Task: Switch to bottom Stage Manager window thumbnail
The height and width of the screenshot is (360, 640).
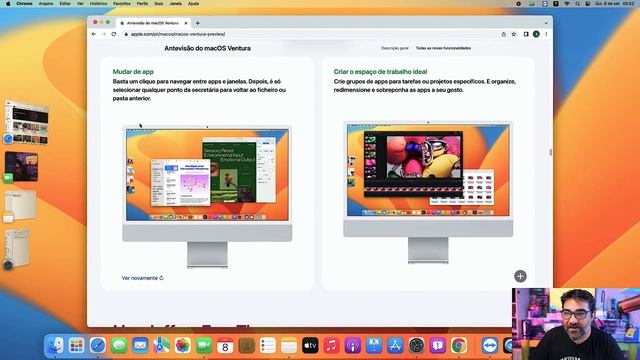Action: pyautogui.click(x=17, y=249)
